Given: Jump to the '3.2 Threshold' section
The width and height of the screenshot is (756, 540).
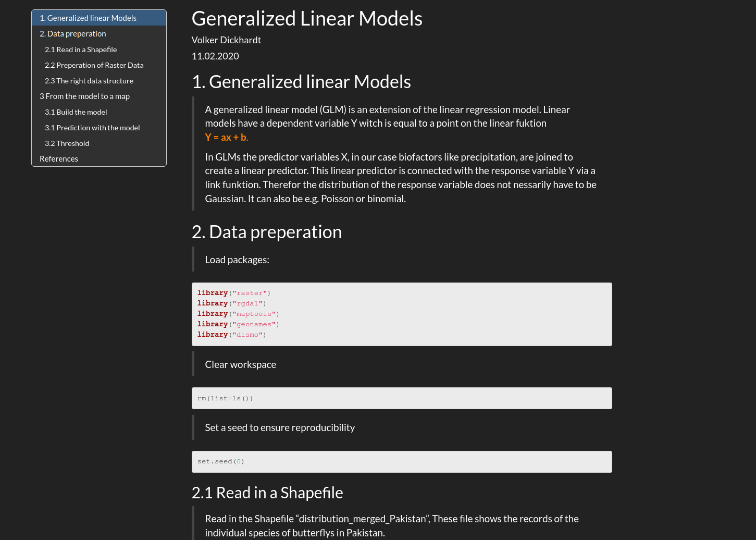Looking at the screenshot, I should coord(67,143).
